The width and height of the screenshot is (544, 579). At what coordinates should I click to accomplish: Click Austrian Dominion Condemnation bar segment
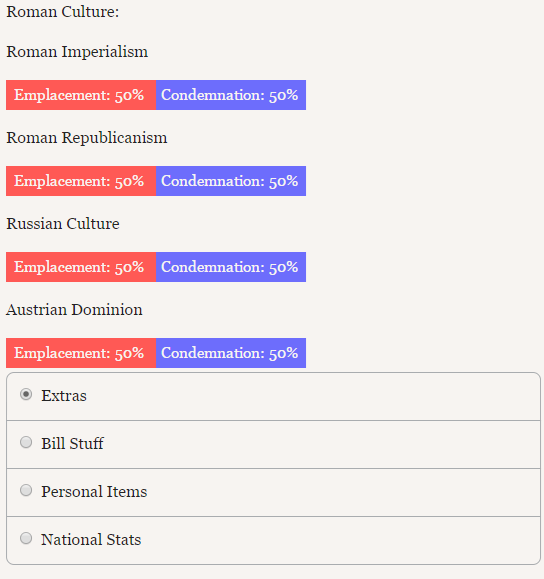click(x=231, y=353)
